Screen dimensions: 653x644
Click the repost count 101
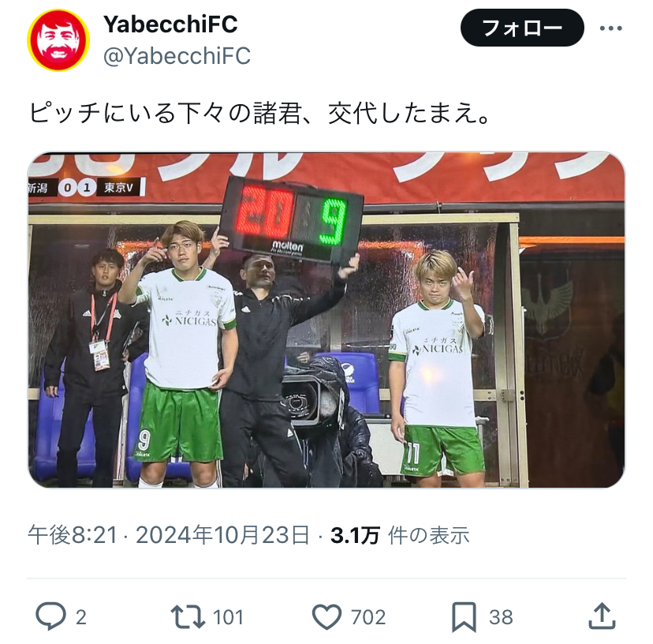point(228,617)
